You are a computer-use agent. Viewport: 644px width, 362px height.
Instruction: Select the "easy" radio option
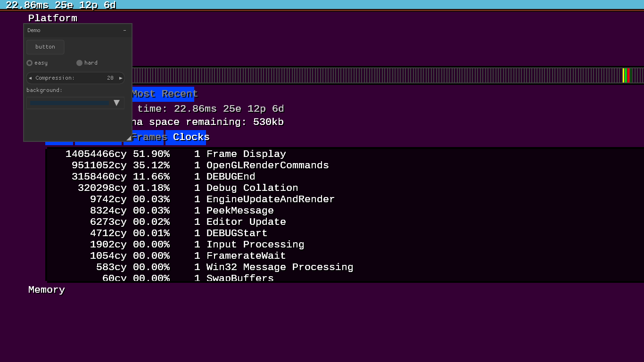[30, 63]
